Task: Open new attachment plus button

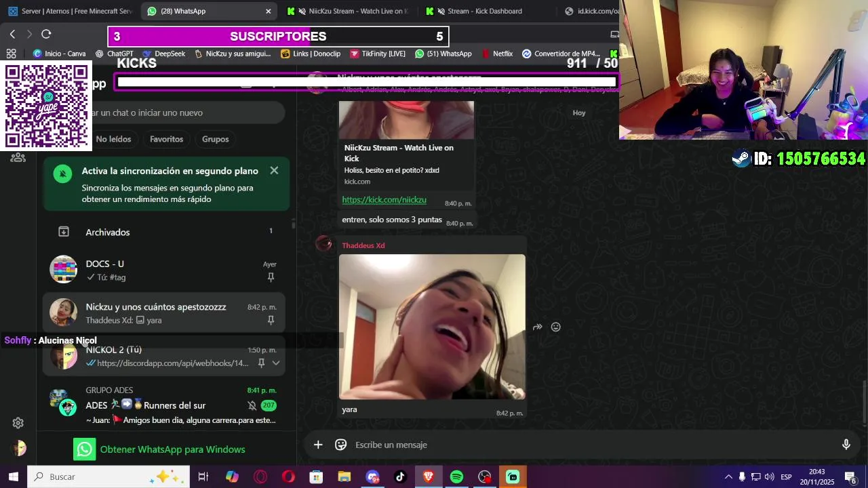Action: click(x=318, y=445)
